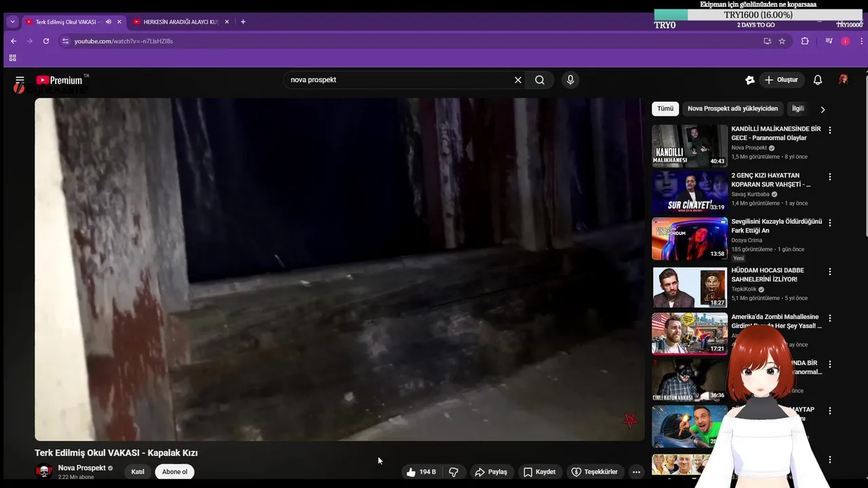This screenshot has height=488, width=868.
Task: Open the install/cast icon in address bar
Action: [768, 41]
